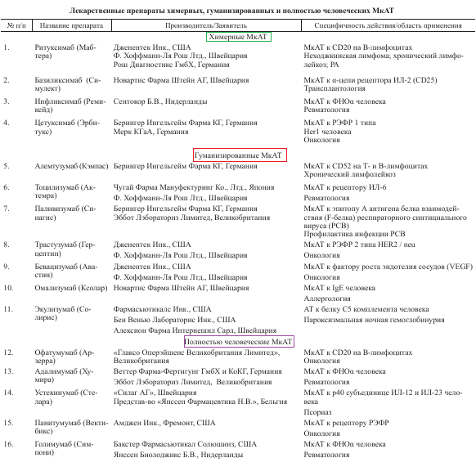
Task: Click the 'Название препарата' column header
Action: point(71,25)
